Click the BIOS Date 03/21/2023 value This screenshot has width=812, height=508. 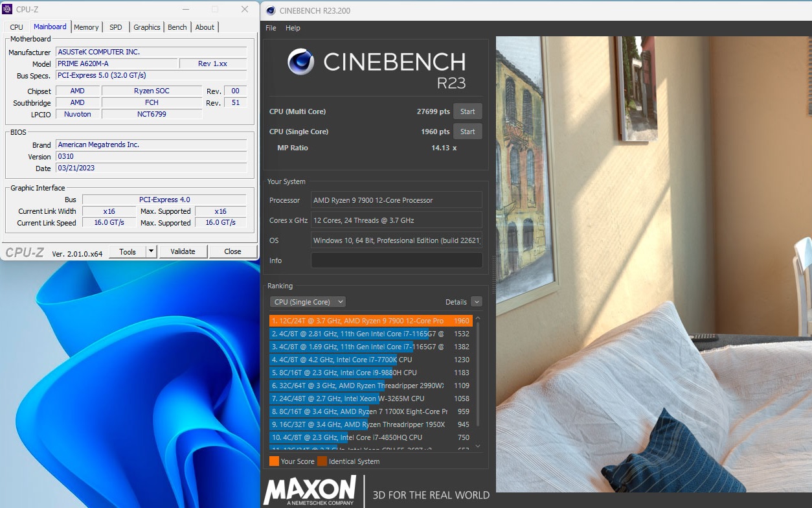[151, 168]
